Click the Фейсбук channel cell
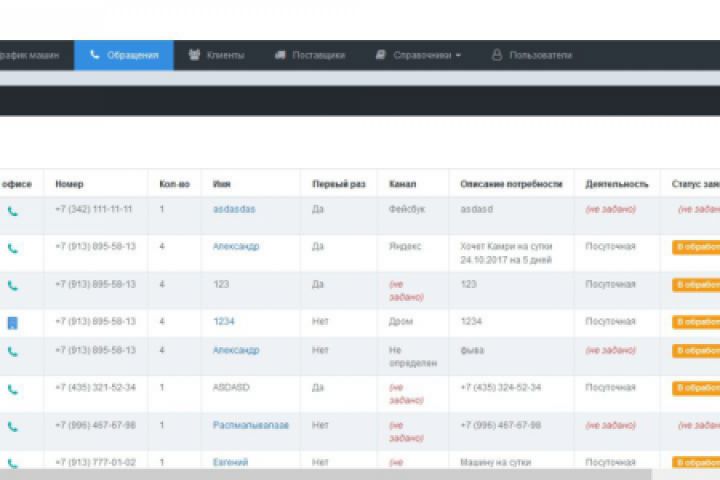This screenshot has height=480, width=720. pos(407,209)
